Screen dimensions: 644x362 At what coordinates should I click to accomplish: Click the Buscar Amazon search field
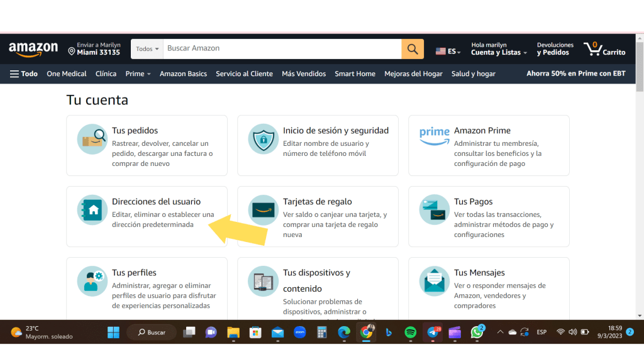[282, 49]
